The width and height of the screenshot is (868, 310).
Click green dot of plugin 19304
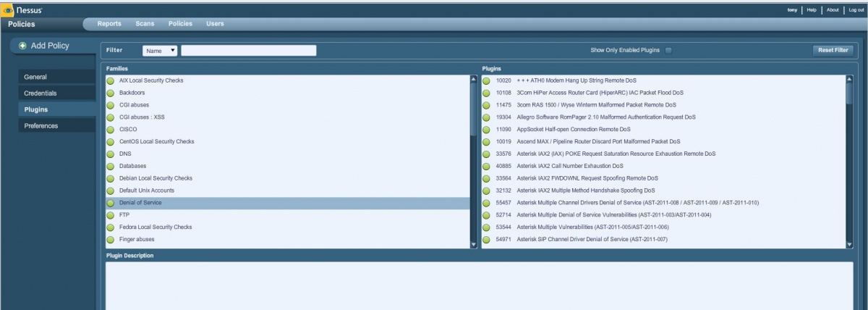tap(487, 118)
